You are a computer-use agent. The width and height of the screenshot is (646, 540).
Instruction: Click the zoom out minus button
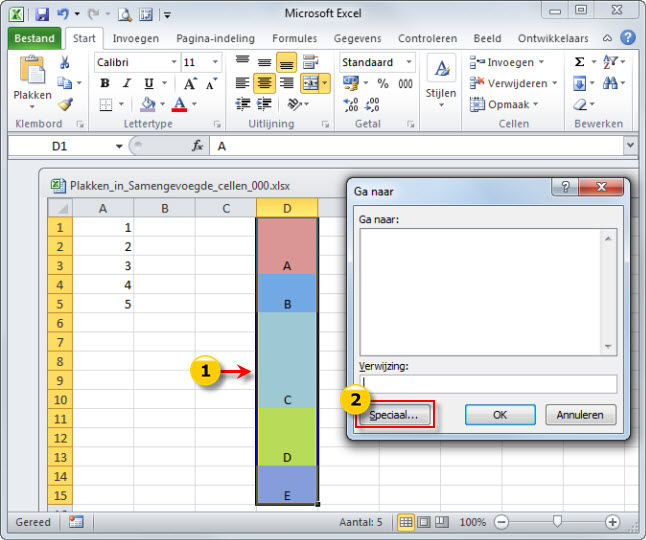[501, 522]
